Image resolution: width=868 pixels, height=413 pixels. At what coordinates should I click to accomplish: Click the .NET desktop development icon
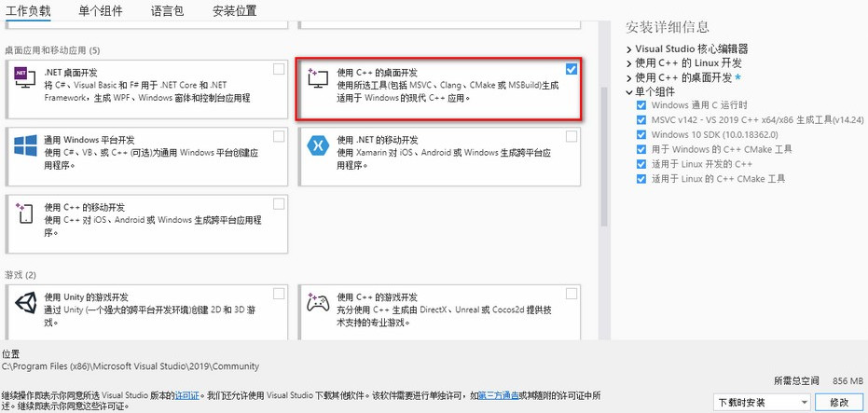(x=24, y=81)
